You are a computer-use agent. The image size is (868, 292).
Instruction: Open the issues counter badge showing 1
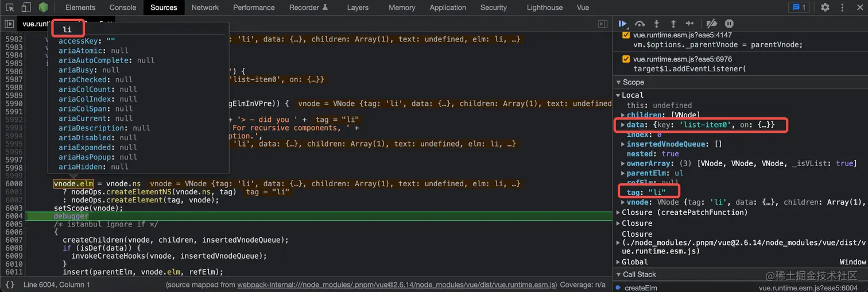pyautogui.click(x=799, y=7)
